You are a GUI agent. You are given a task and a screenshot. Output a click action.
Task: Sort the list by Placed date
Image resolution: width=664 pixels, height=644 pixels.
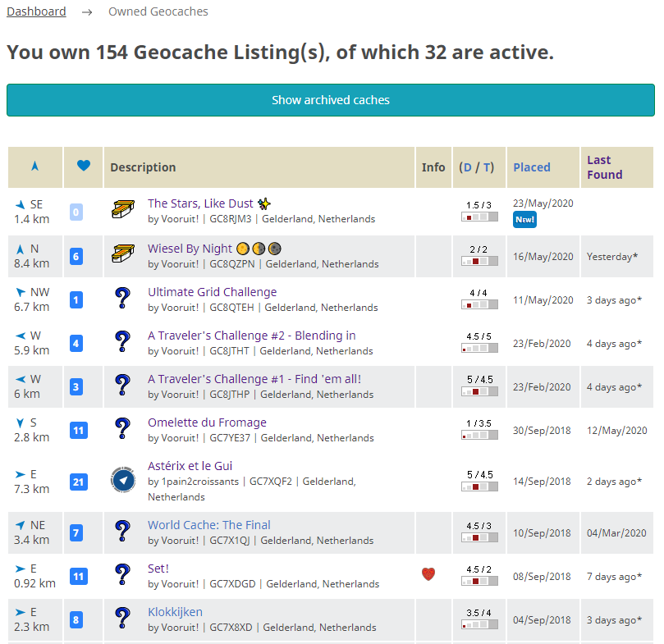tap(531, 167)
